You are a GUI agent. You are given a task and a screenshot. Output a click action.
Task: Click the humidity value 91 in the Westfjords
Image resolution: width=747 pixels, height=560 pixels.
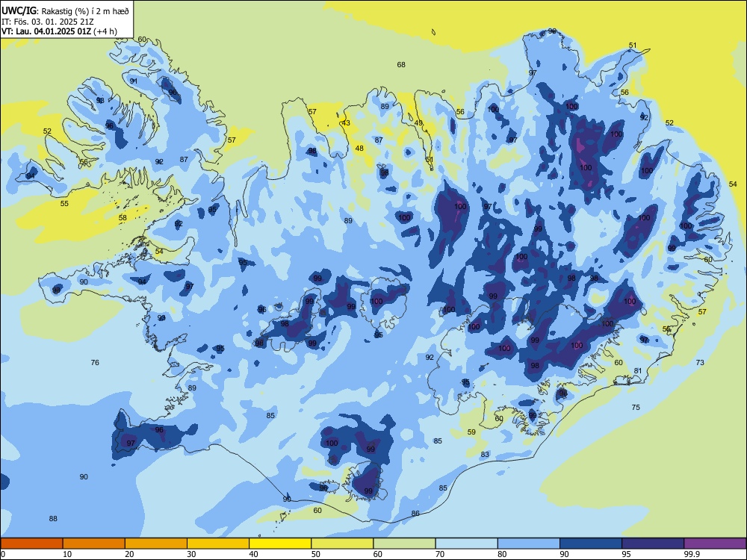[134, 81]
